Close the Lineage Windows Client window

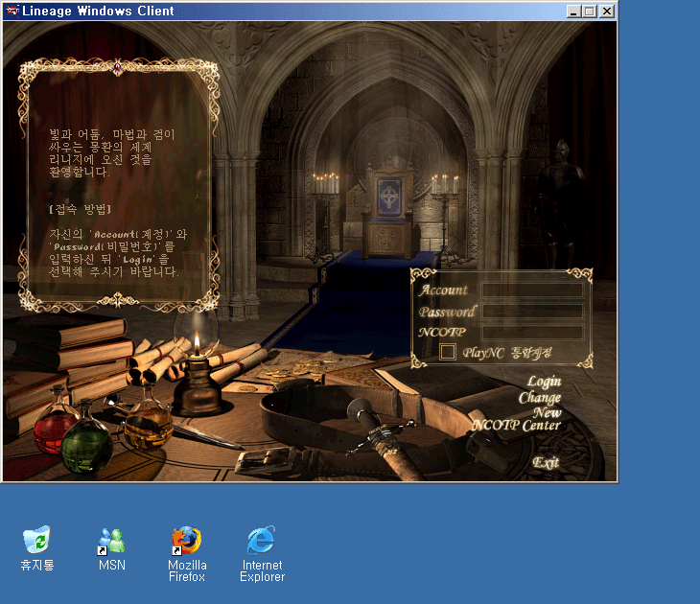[x=607, y=12]
